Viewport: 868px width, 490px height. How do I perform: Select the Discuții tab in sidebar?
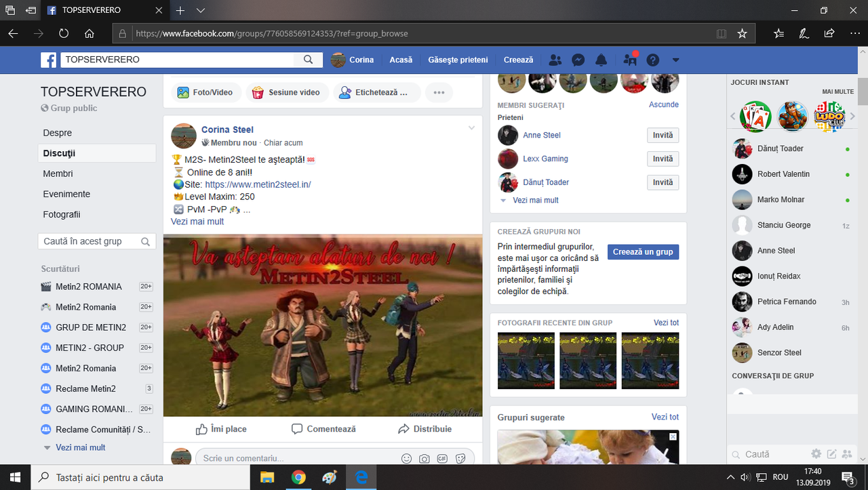point(97,153)
